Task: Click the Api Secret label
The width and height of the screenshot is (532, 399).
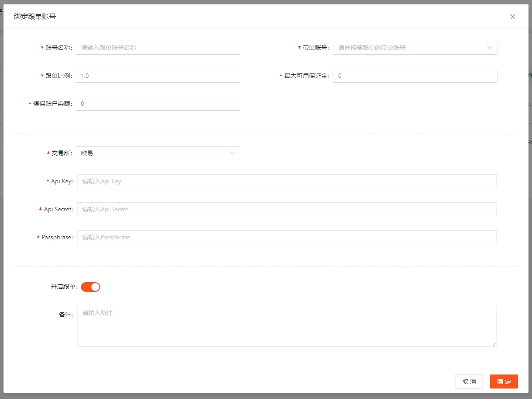Action: pos(59,209)
